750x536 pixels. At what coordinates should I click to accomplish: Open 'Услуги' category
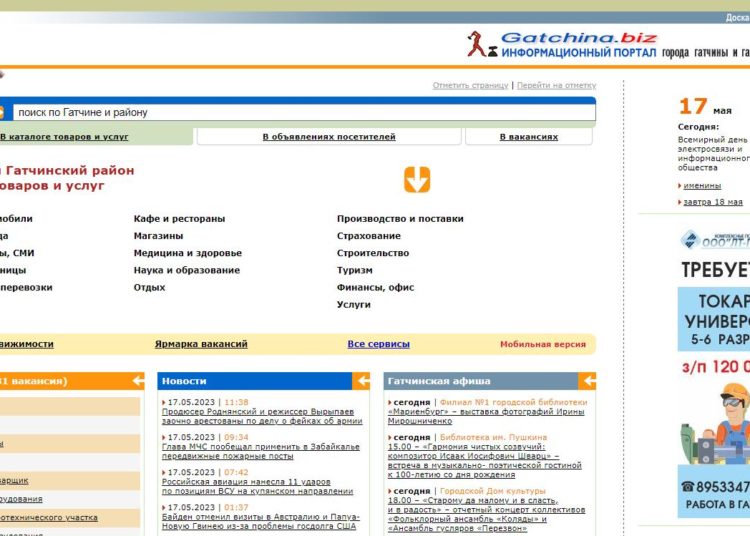353,305
